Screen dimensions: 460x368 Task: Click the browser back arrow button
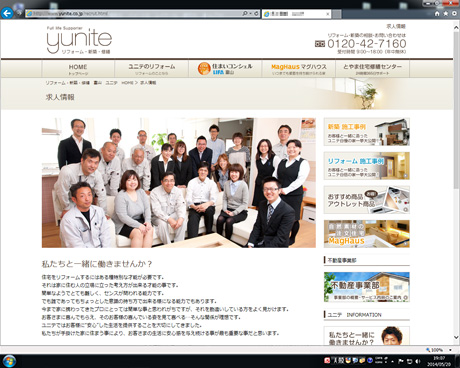click(7, 13)
